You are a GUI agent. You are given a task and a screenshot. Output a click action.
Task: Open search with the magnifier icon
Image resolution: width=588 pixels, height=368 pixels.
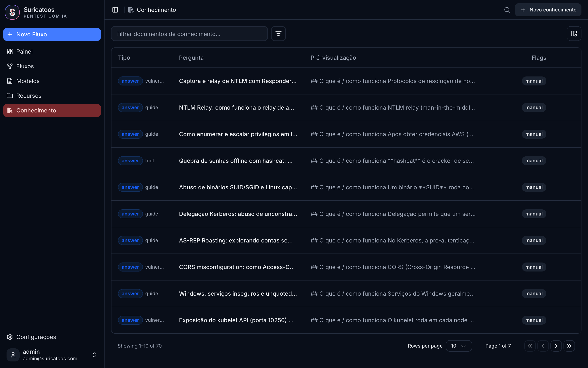pos(507,10)
